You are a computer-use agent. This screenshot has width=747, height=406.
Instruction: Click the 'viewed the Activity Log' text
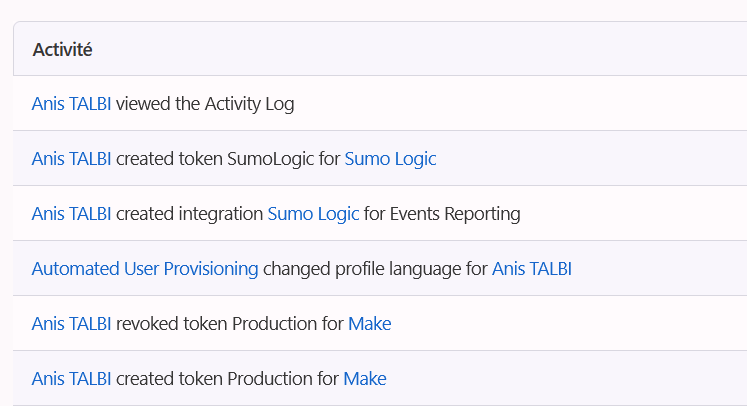click(205, 103)
